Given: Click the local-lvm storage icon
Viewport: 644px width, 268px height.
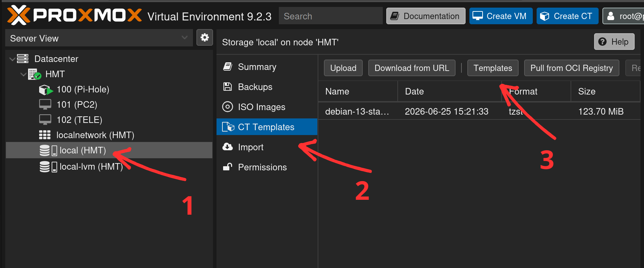Looking at the screenshot, I should [48, 167].
